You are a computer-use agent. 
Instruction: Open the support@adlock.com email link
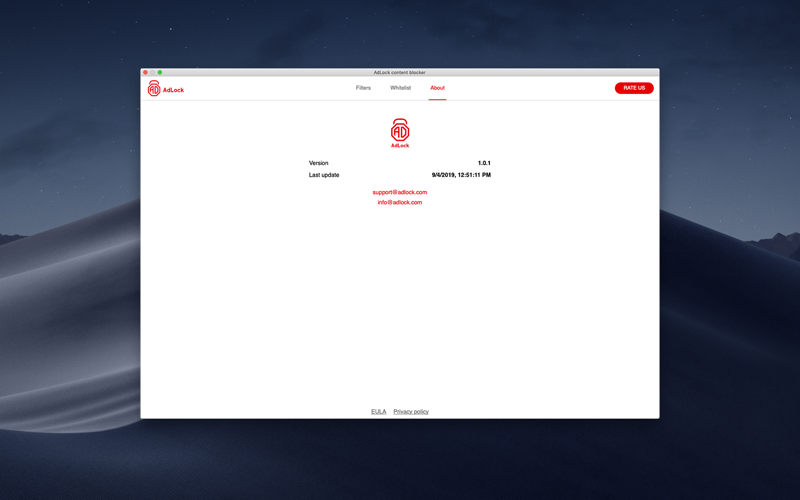(x=399, y=192)
